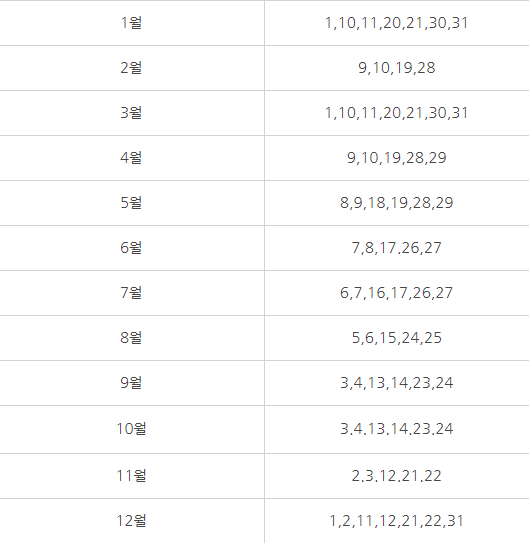529x543 pixels.
Task: Select dates 5,6,15,24,25 in August row
Action: 396,338
